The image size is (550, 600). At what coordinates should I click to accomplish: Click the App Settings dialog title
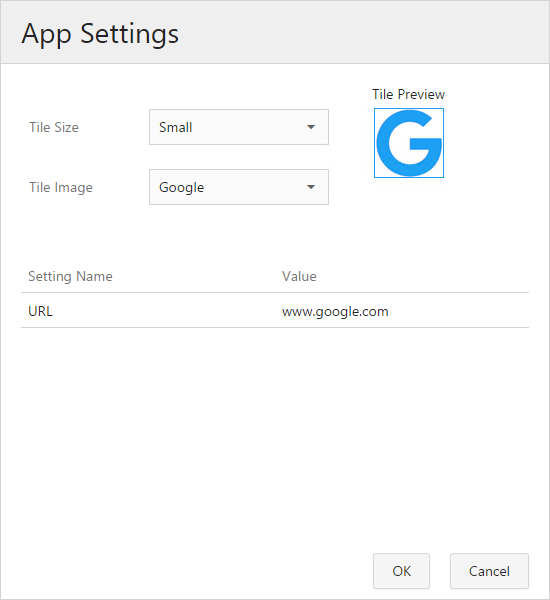pyautogui.click(x=100, y=34)
